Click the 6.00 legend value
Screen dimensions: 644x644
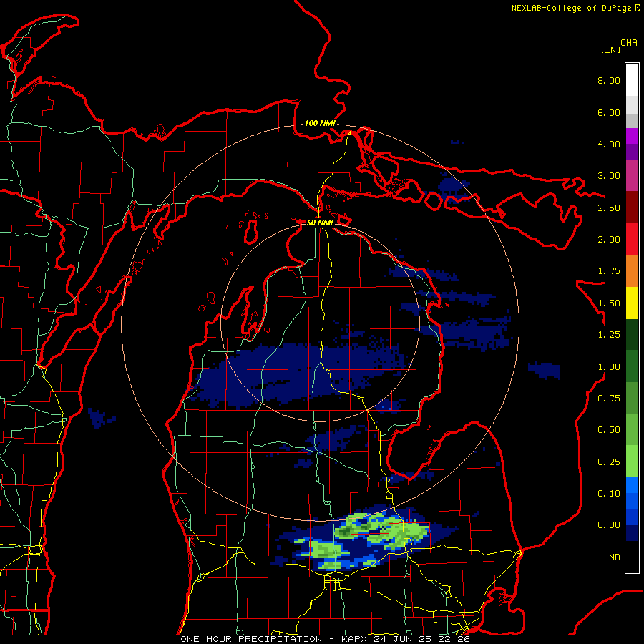pyautogui.click(x=609, y=112)
